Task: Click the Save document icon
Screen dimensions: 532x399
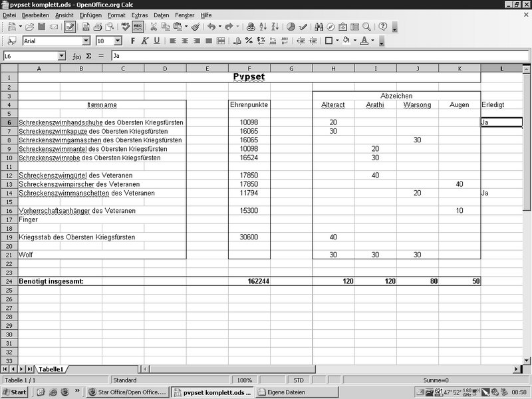Action: [42, 27]
